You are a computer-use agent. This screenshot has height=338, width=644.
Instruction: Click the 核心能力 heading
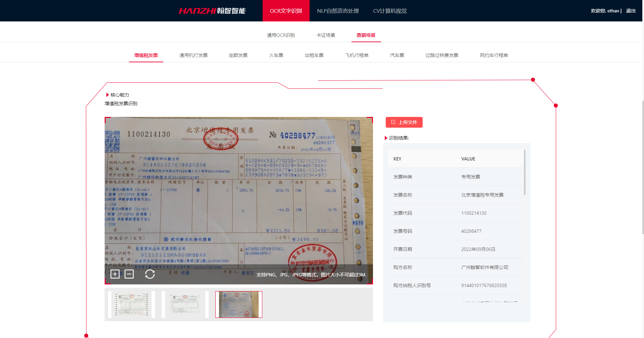[120, 95]
